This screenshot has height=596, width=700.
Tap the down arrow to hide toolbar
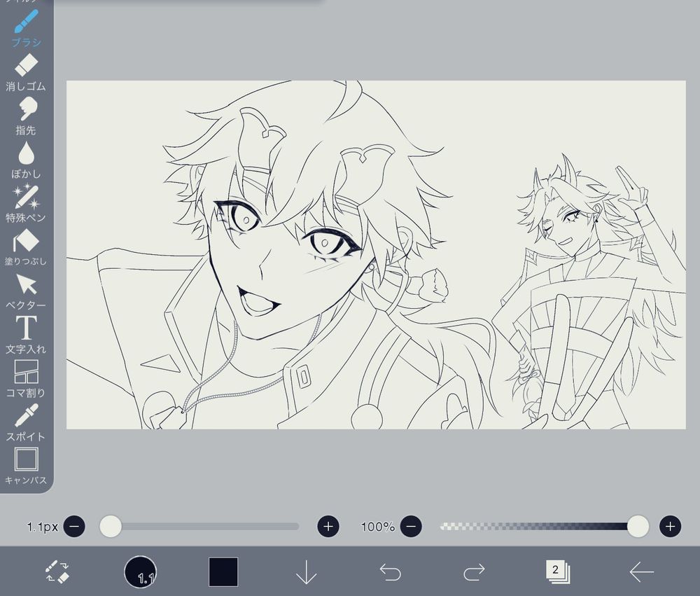(307, 572)
